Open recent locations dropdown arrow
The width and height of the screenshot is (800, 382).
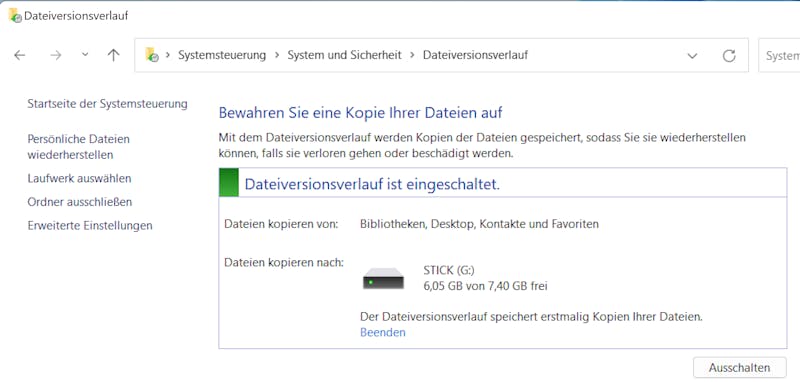click(x=85, y=55)
